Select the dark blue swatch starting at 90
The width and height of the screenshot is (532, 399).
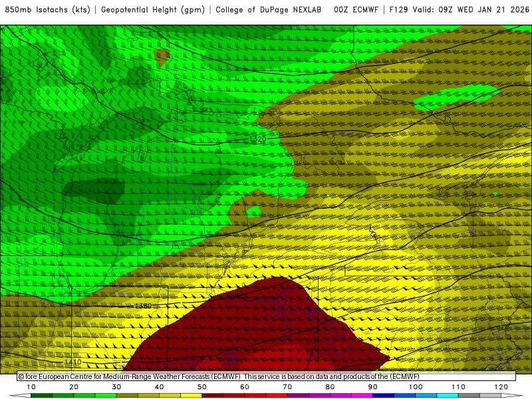[384, 396]
